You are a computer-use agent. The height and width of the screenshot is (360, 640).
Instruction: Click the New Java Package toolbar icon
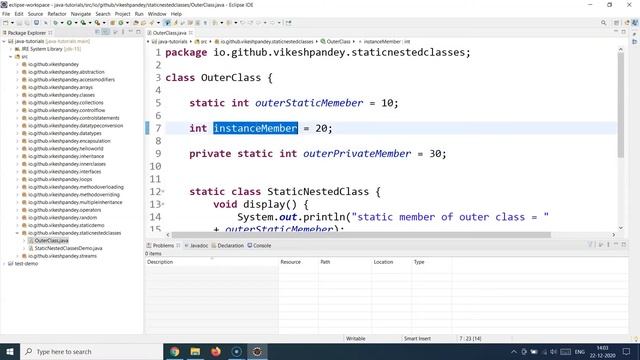click(x=112, y=23)
